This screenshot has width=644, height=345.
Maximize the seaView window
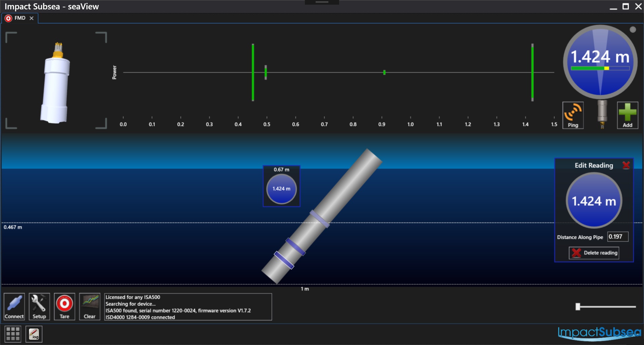pos(626,6)
